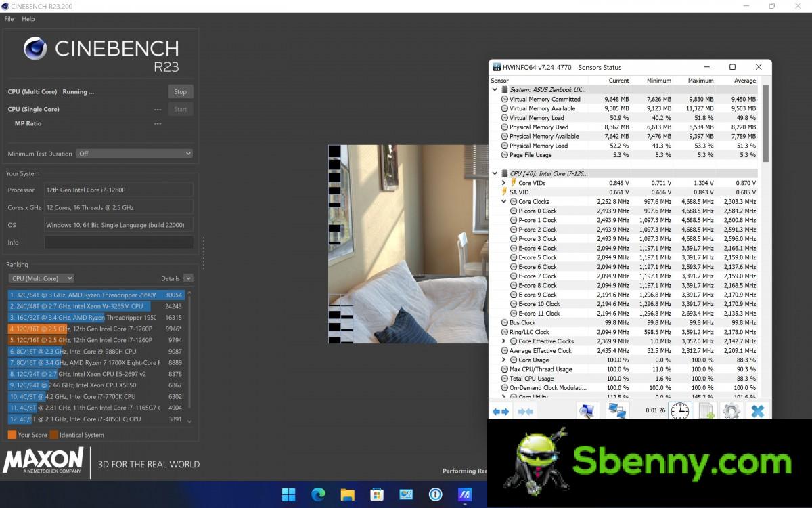Click the Cinebench ranking list scrollbar
The width and height of the screenshot is (812, 508).
tap(189, 352)
